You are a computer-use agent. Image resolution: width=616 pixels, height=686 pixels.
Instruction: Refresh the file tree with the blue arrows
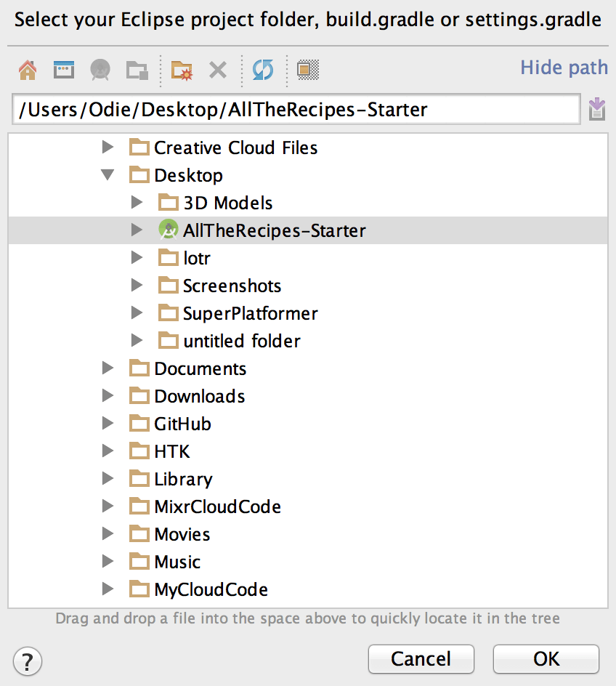263,70
